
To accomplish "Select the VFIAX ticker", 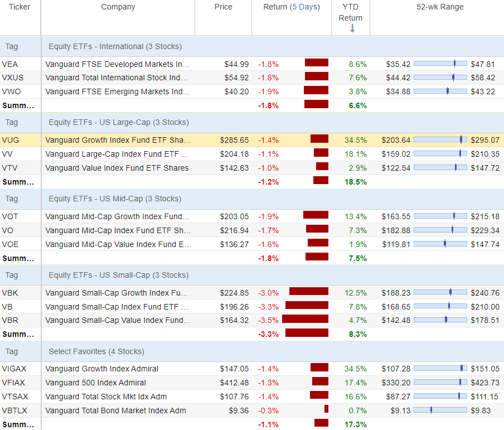I will 13,383.
